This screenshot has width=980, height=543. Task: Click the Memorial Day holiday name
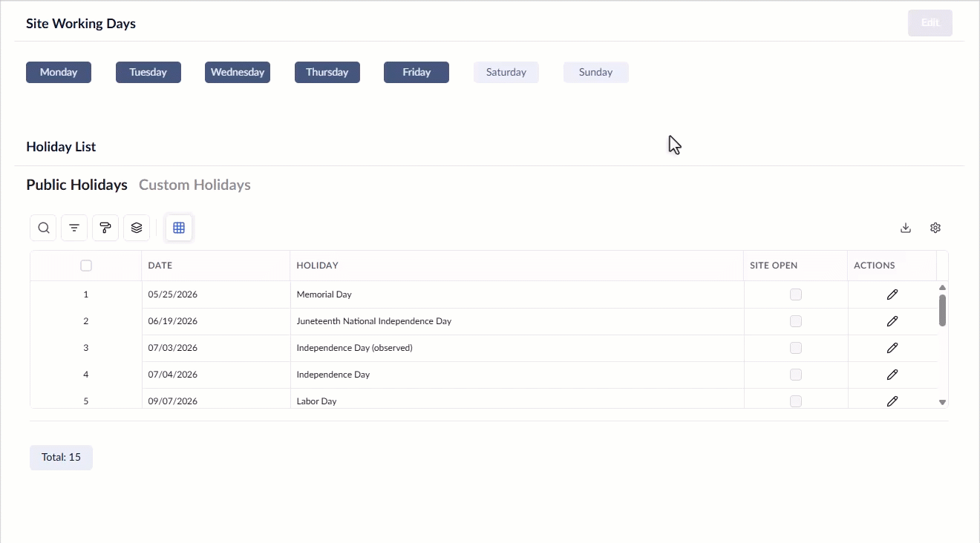tap(324, 294)
